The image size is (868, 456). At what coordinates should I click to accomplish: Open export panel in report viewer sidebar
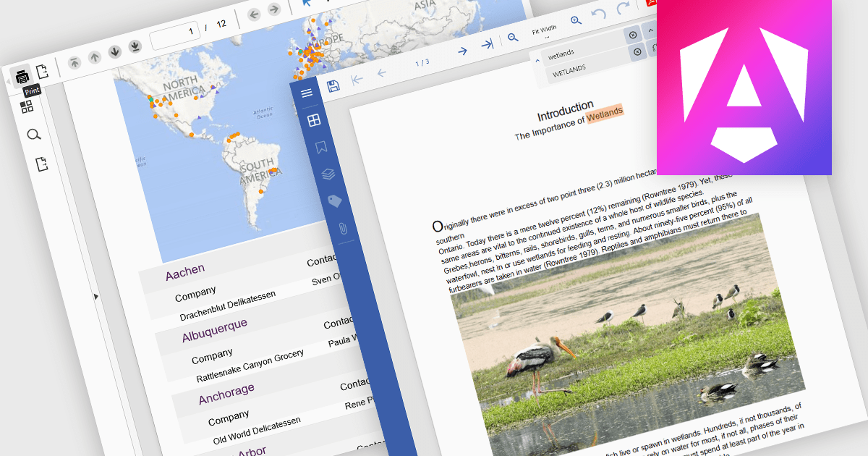42,164
